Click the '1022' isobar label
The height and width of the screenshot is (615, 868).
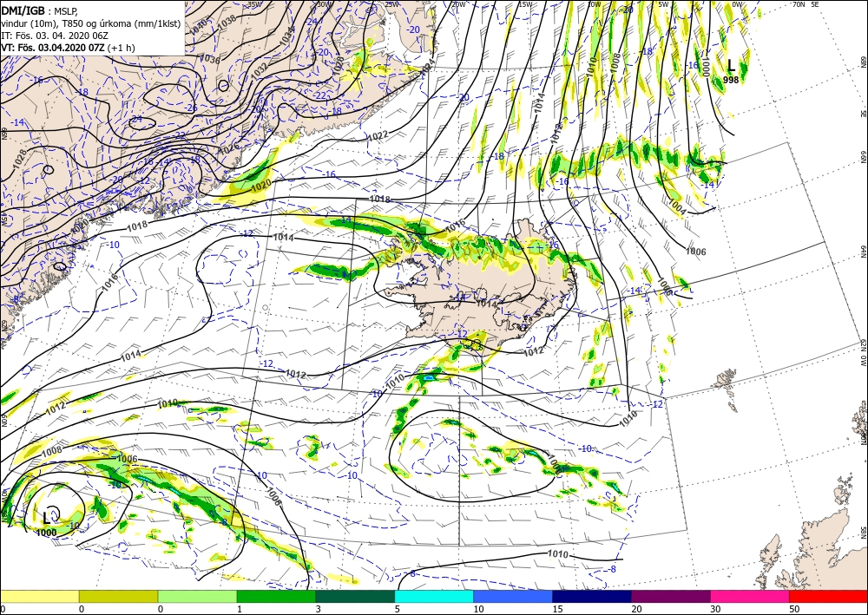click(378, 134)
